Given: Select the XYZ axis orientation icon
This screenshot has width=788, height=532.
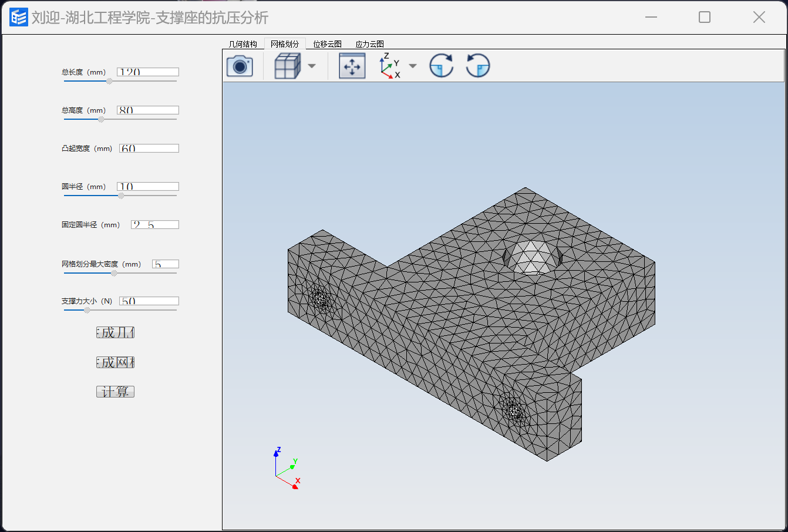Looking at the screenshot, I should tap(390, 66).
